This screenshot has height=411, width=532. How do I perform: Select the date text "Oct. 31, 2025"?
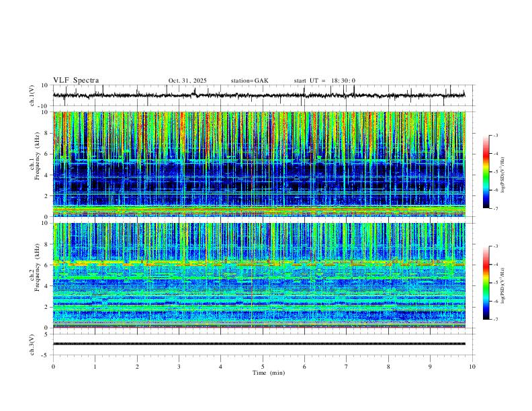click(187, 81)
